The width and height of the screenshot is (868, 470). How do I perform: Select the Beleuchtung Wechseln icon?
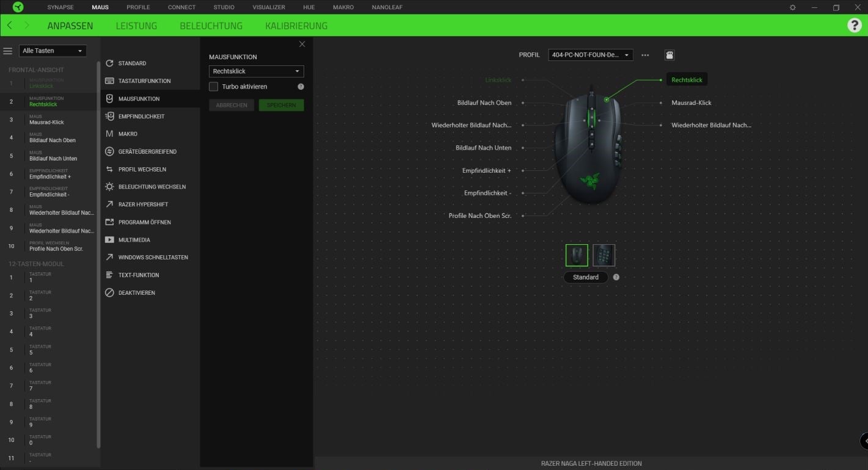110,187
